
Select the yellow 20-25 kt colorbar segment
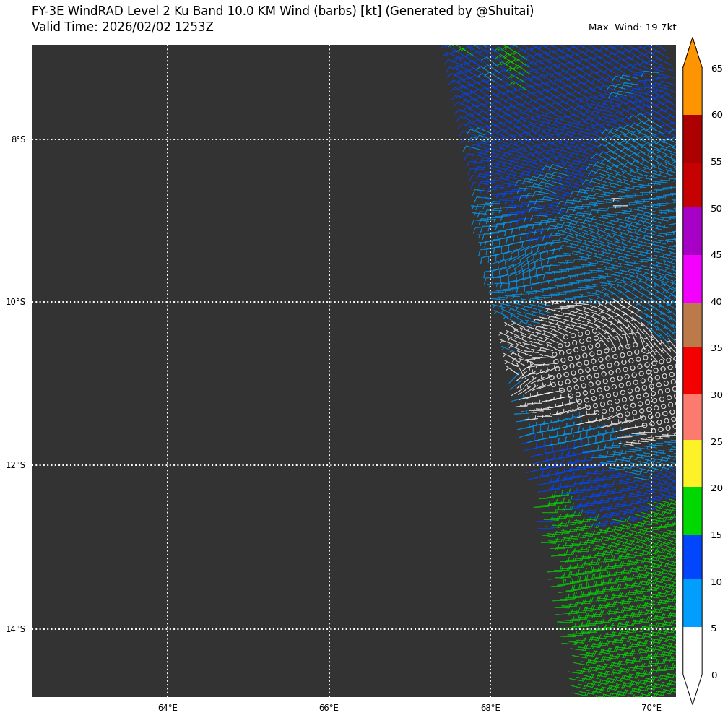point(692,463)
